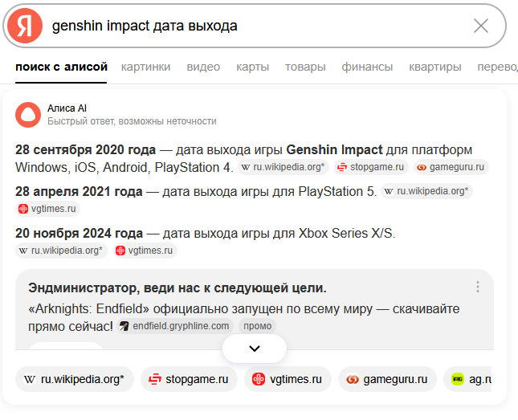
Task: Focus the search field with genshin impact query
Action: tap(255, 26)
